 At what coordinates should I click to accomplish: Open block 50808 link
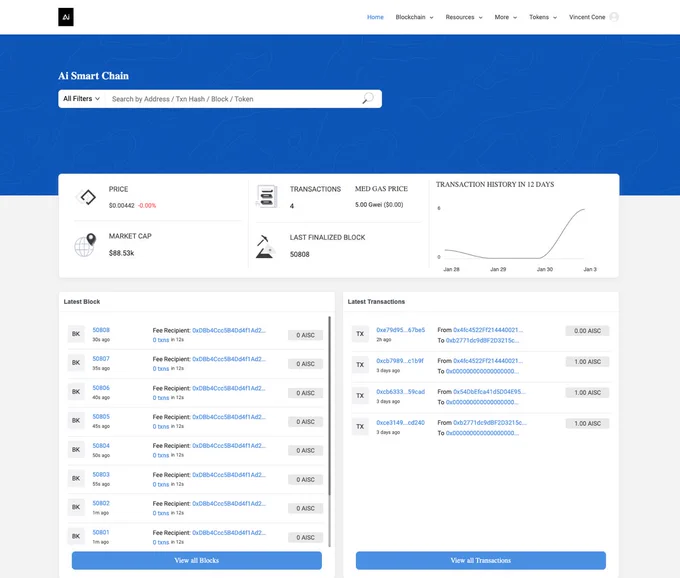[x=101, y=330]
